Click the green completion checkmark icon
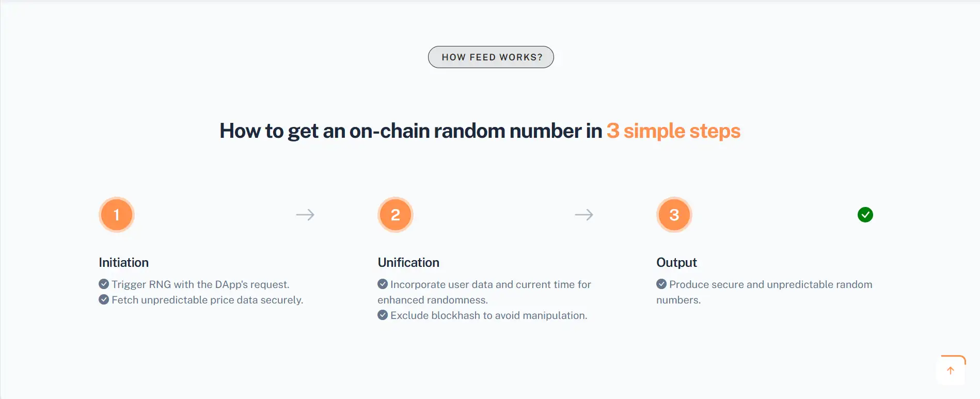This screenshot has height=399, width=980. pyautogui.click(x=865, y=215)
